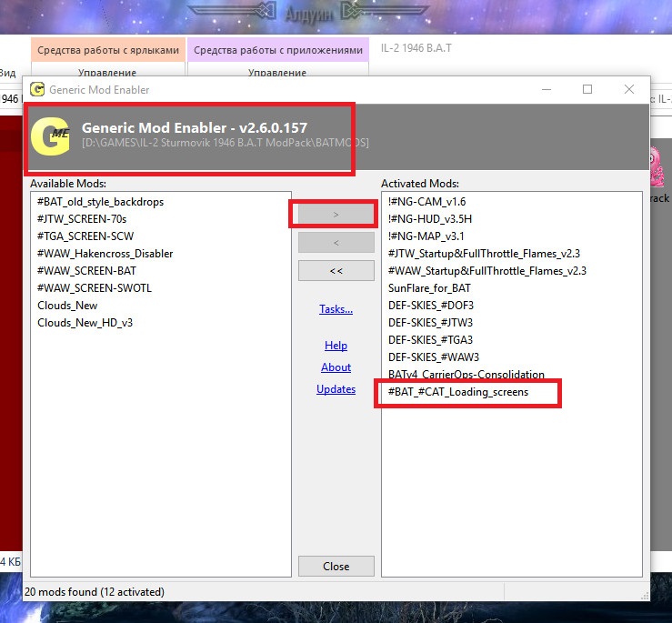Click the enable mod ">" arrow button
This screenshot has height=623, width=672.
coord(336,215)
